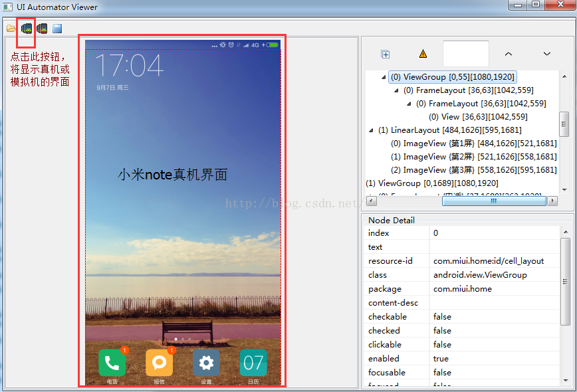Tap the Messages app icon on device screen

tap(160, 363)
